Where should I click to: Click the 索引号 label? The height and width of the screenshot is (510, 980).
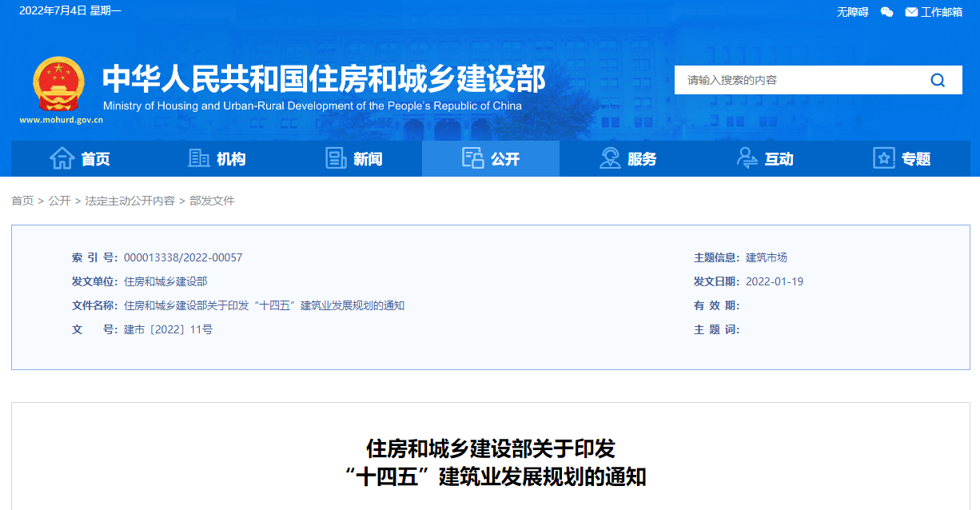(94, 257)
